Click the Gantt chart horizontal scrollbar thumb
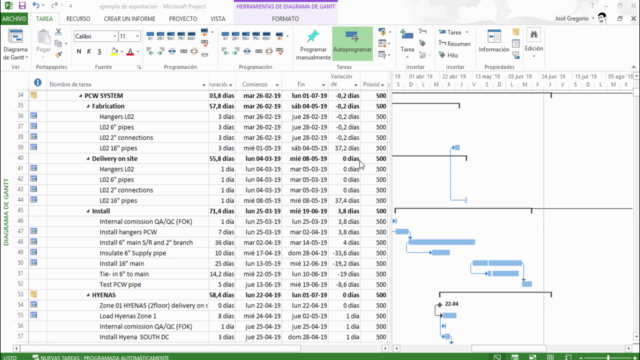 pos(509,349)
